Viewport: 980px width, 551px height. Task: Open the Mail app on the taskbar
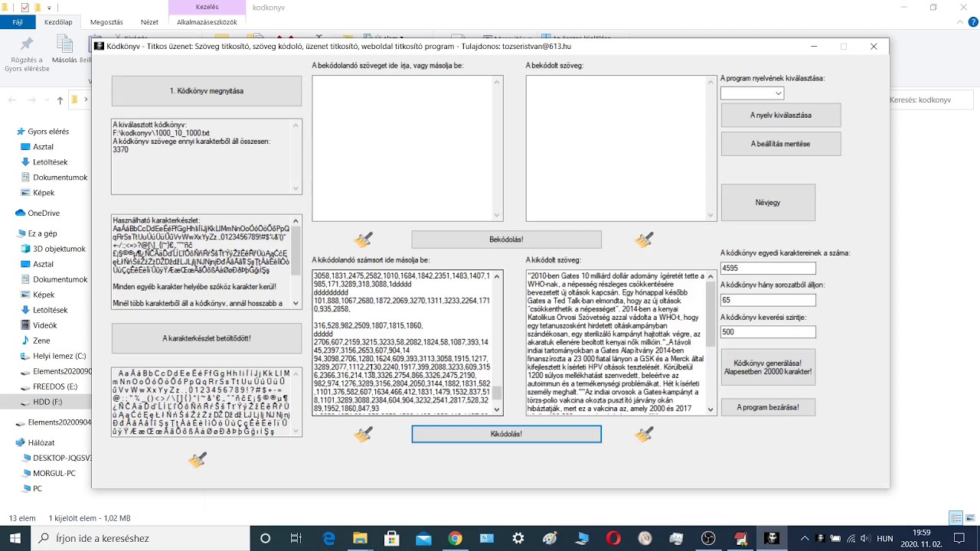click(423, 539)
